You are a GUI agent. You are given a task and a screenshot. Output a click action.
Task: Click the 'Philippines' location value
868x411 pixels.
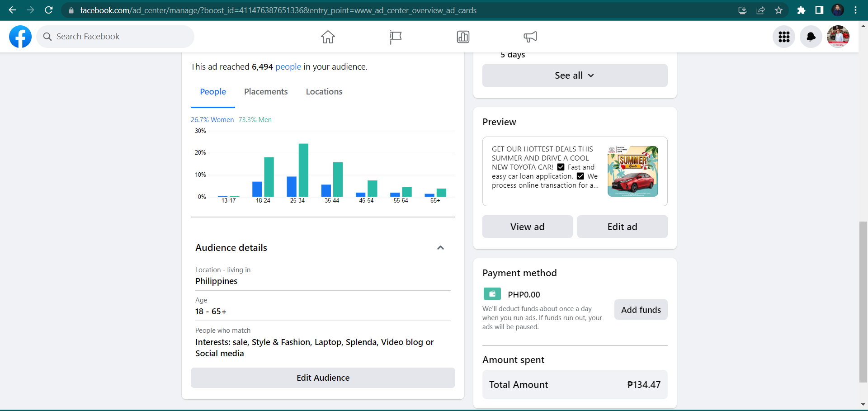pyautogui.click(x=216, y=281)
